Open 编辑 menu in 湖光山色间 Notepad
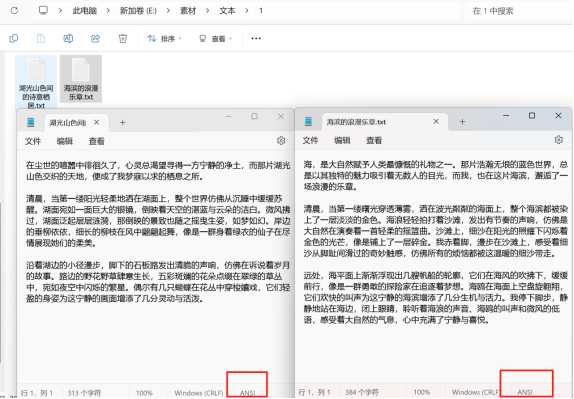 [x=65, y=141]
